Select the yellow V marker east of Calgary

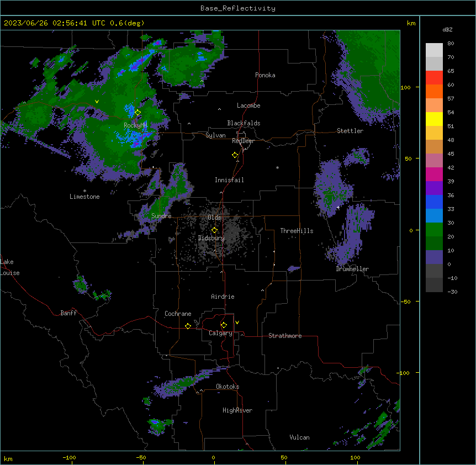click(x=237, y=323)
